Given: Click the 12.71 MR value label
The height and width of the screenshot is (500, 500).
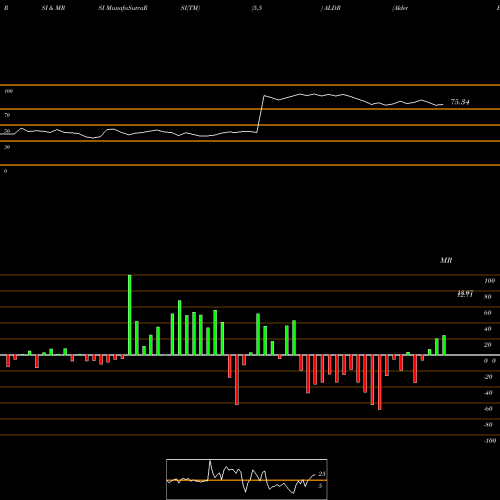Looking at the screenshot, I should [x=465, y=294].
